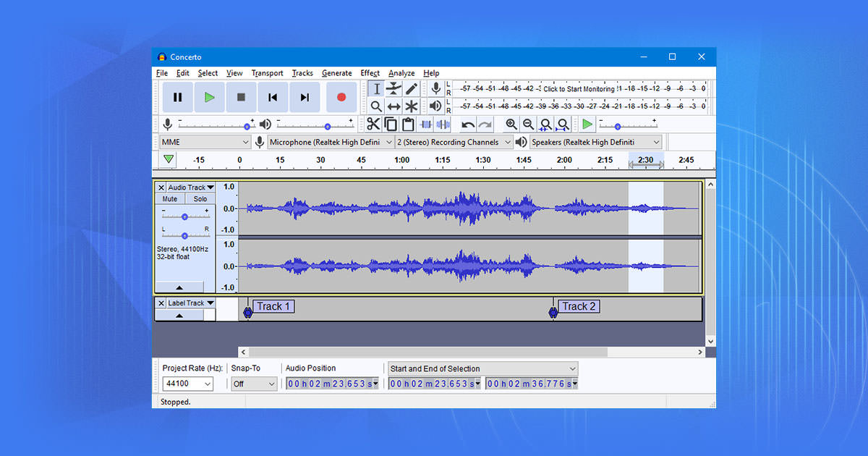Mute the Audio Track
Image resolution: width=868 pixels, height=456 pixels.
click(x=170, y=199)
